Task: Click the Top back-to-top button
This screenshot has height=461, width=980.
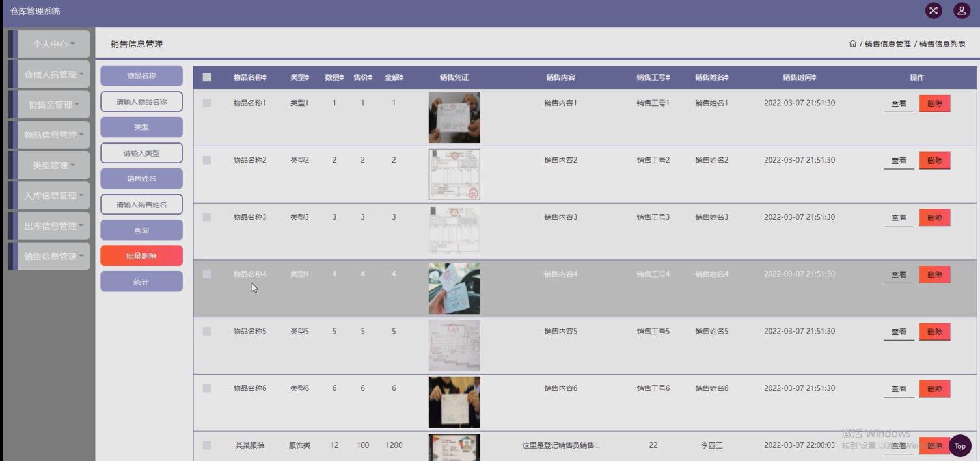Action: (960, 446)
